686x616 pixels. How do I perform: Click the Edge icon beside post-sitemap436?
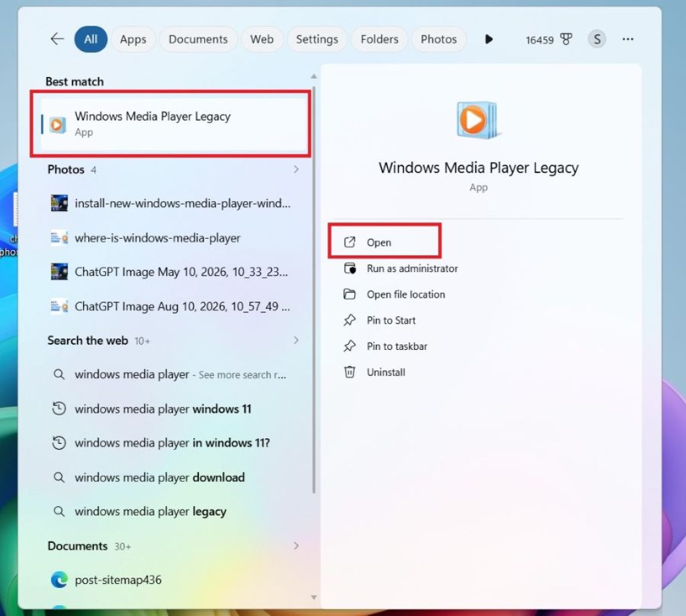(x=59, y=580)
